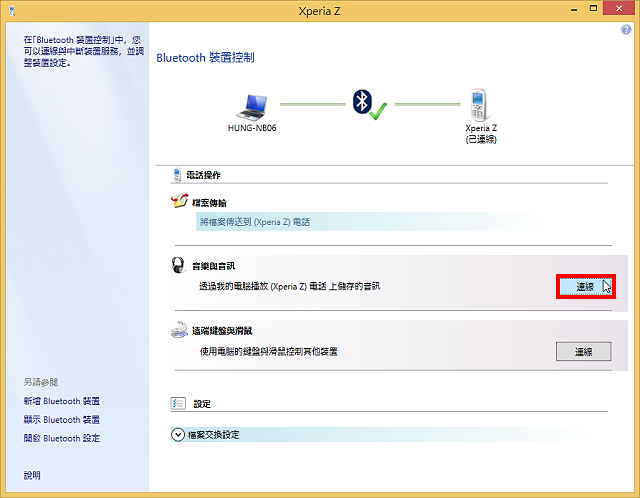Click the Xperia Z (已連線) label

(481, 134)
